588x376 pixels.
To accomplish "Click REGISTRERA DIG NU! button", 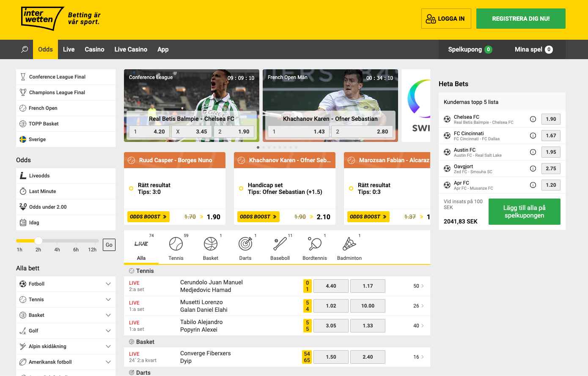I will pyautogui.click(x=521, y=19).
